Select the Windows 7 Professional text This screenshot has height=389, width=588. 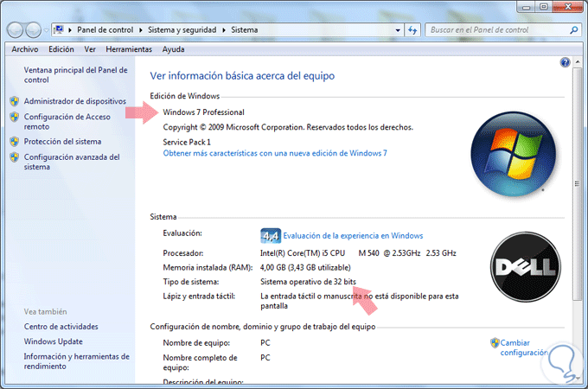click(203, 112)
